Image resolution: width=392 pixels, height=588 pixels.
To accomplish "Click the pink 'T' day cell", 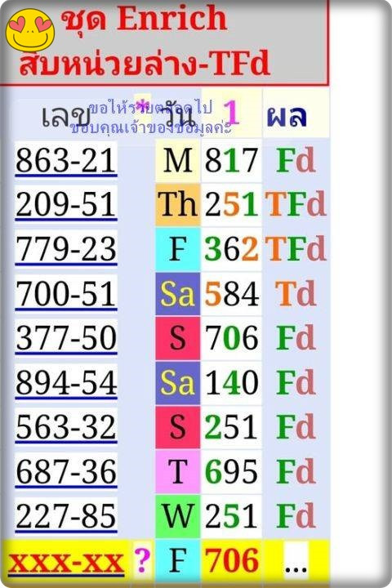I will 178,471.
